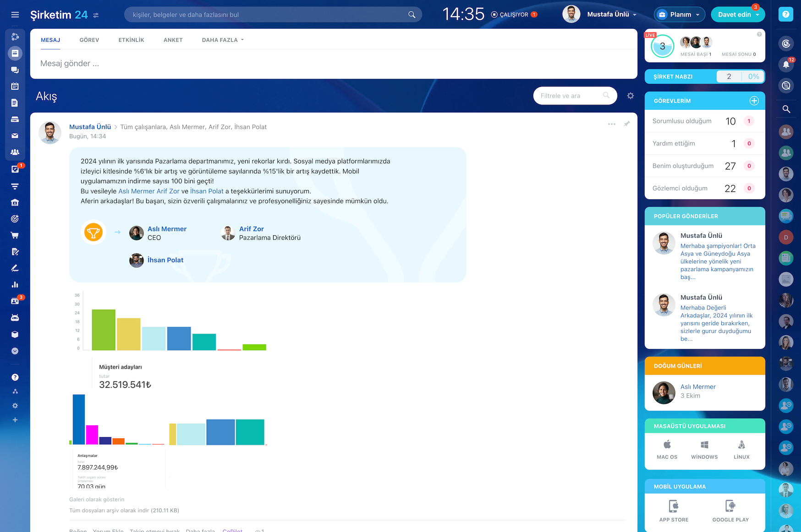Open Aslı Mermer's birthday profile link
801x532 pixels.
coord(697,387)
